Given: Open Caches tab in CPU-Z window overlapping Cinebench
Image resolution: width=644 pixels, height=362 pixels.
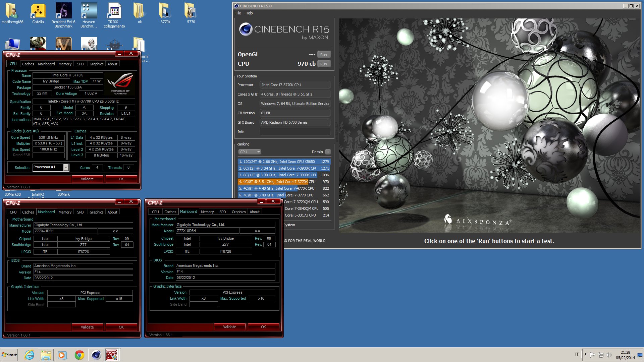Looking at the screenshot, I should click(170, 212).
